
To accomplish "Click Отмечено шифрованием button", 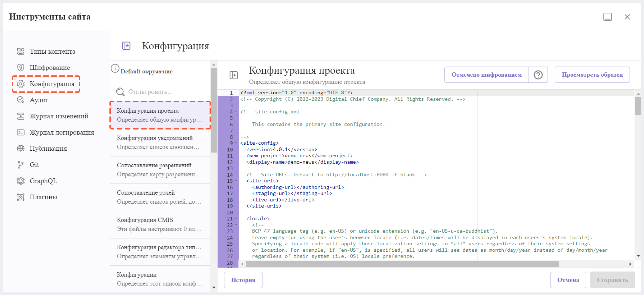I will [486, 75].
